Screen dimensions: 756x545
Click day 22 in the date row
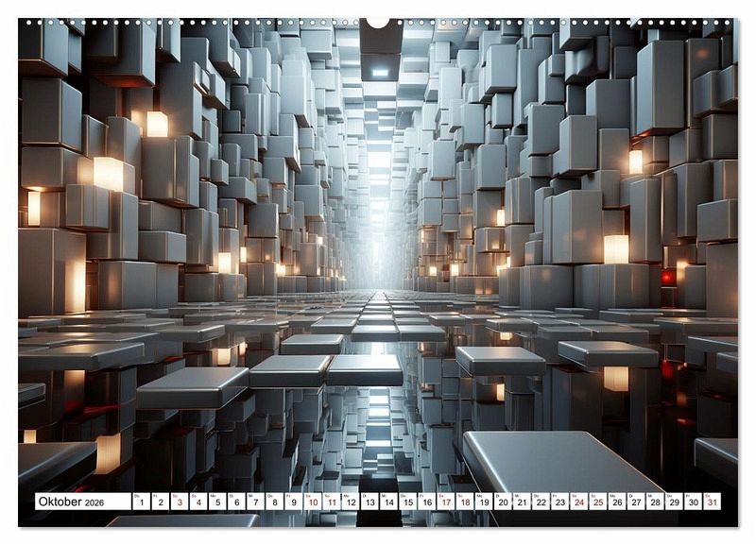point(541,502)
